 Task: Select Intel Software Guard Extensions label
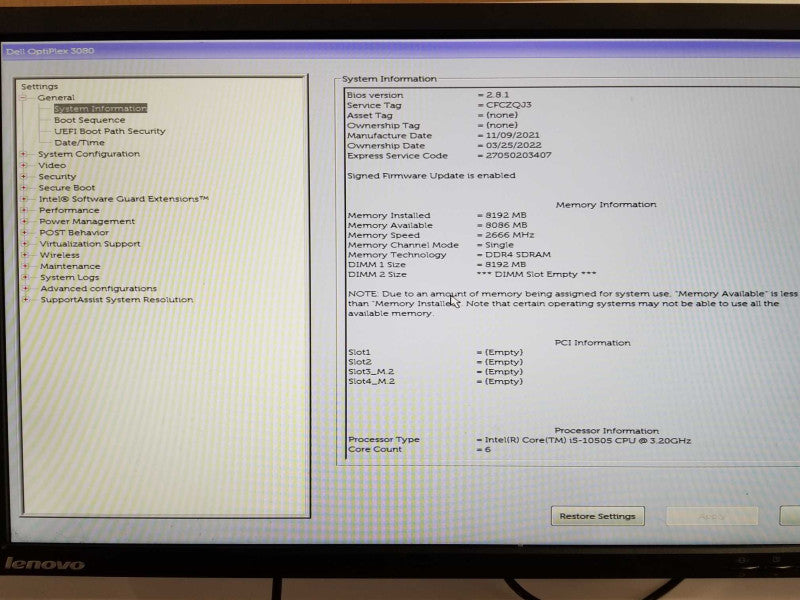pos(124,199)
